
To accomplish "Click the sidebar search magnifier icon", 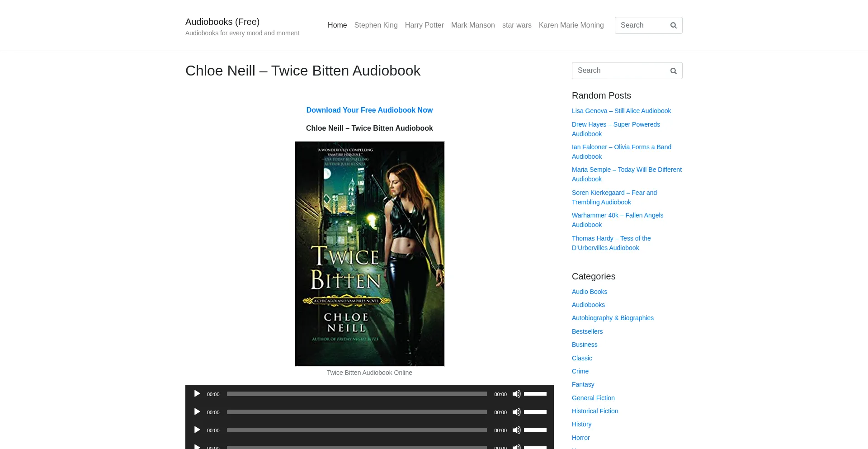I will coord(673,71).
